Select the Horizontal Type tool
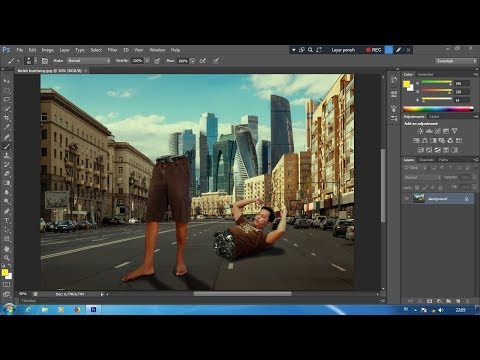Image resolution: width=480 pixels, height=360 pixels. coord(7,221)
